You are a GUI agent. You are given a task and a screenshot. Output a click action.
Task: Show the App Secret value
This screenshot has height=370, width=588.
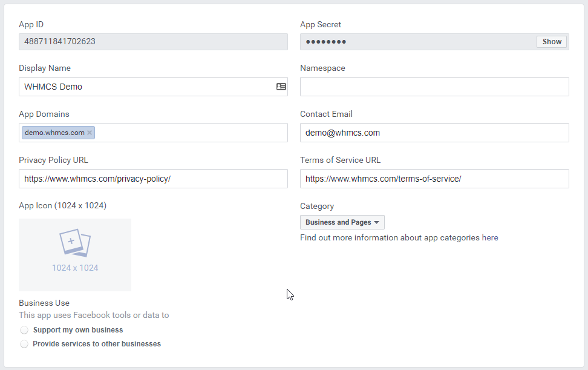click(x=552, y=42)
